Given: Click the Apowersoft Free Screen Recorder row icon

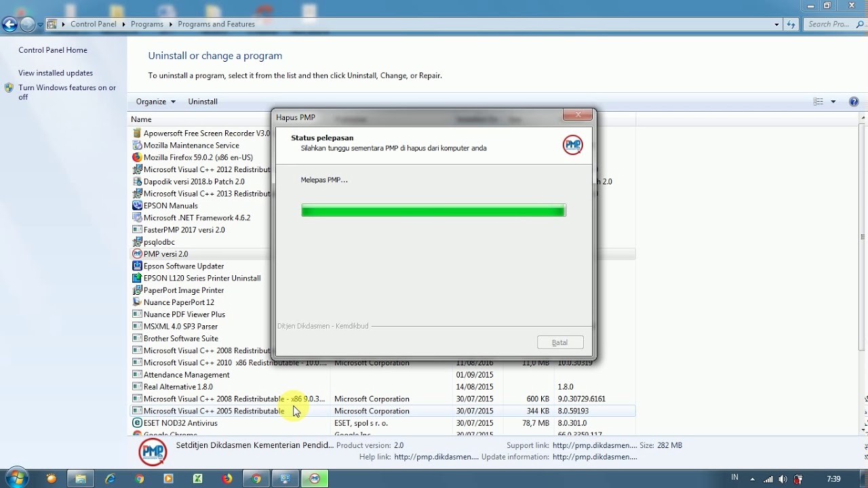Looking at the screenshot, I should [137, 133].
